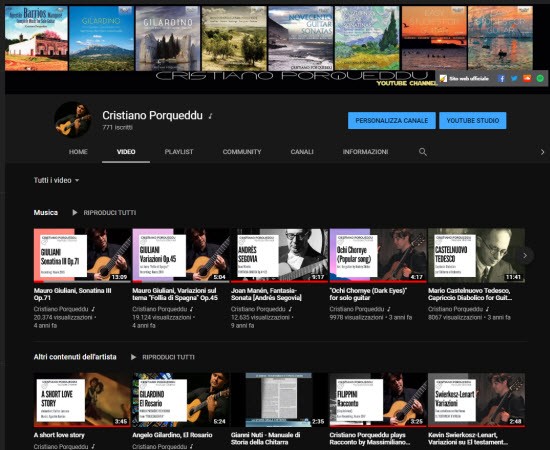Screen dimensions: 550x450
Task: Click the PERSONALIZZA CANALE button
Action: tap(392, 121)
